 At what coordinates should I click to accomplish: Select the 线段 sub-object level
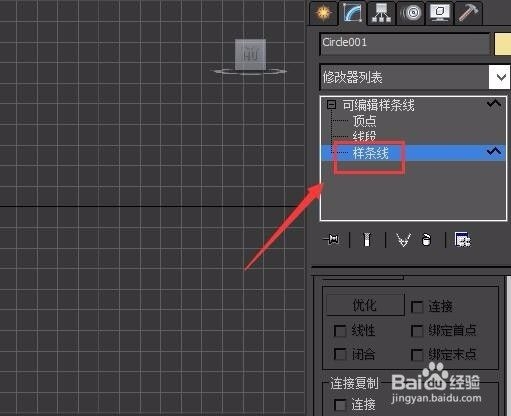pyautogui.click(x=364, y=136)
